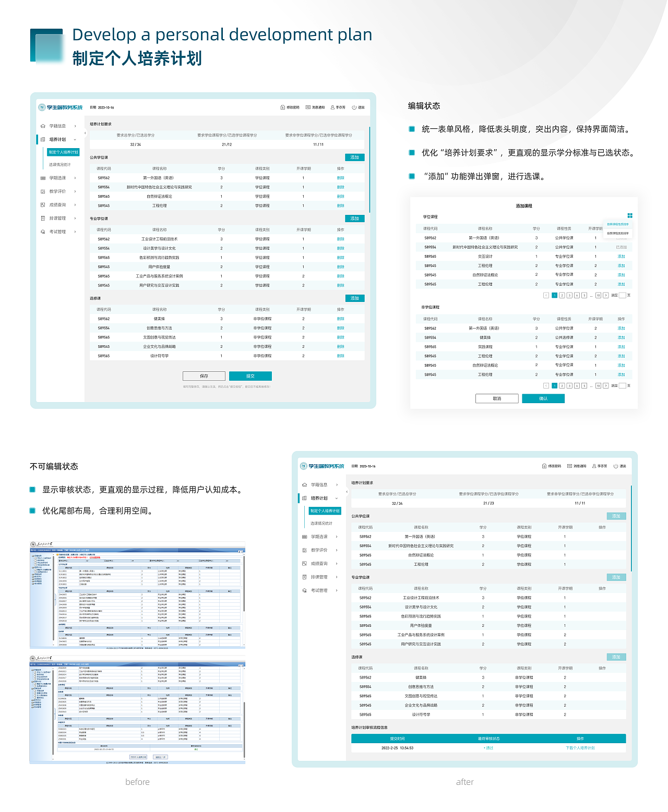Open 消息通知 message icon in the upper edit-state screen

click(308, 107)
